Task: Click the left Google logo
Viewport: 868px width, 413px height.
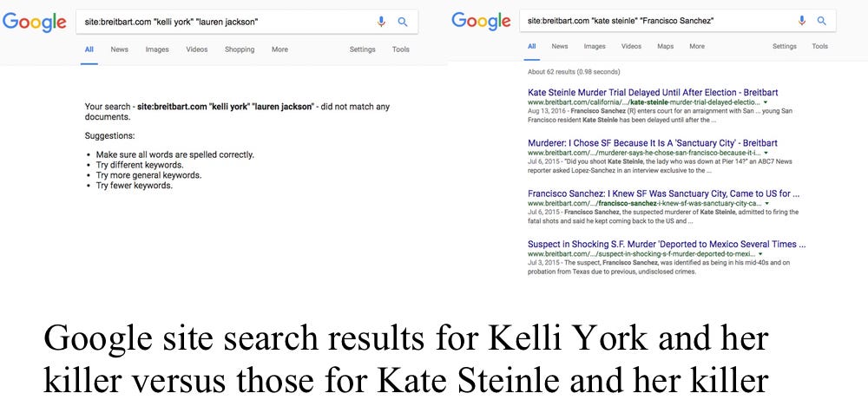Action: click(x=35, y=22)
